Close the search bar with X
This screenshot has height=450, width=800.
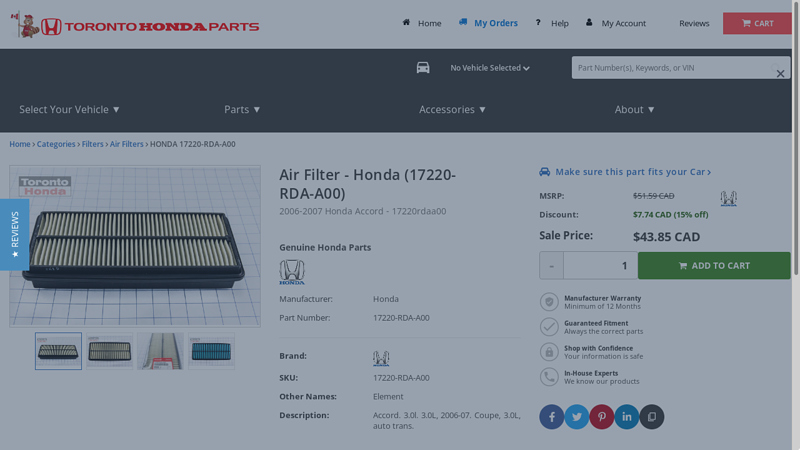[780, 74]
